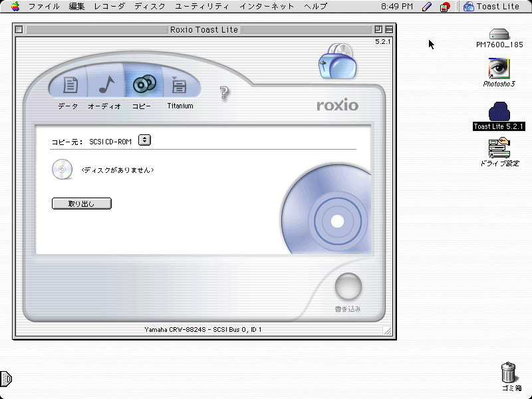This screenshot has height=399, width=532.
Task: Click the pencil icon in menu bar
Action: pos(427,7)
